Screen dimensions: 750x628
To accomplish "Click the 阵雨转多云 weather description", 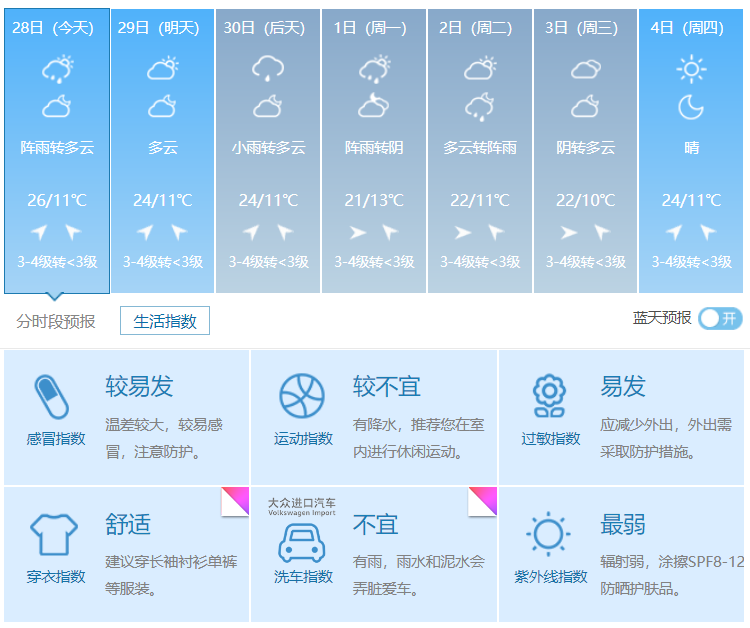I will 57,147.
